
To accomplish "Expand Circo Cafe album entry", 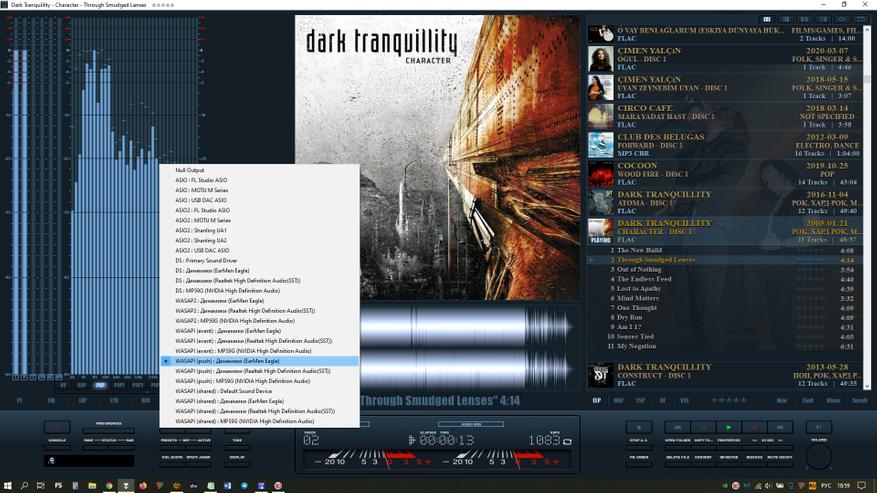I will pos(725,116).
